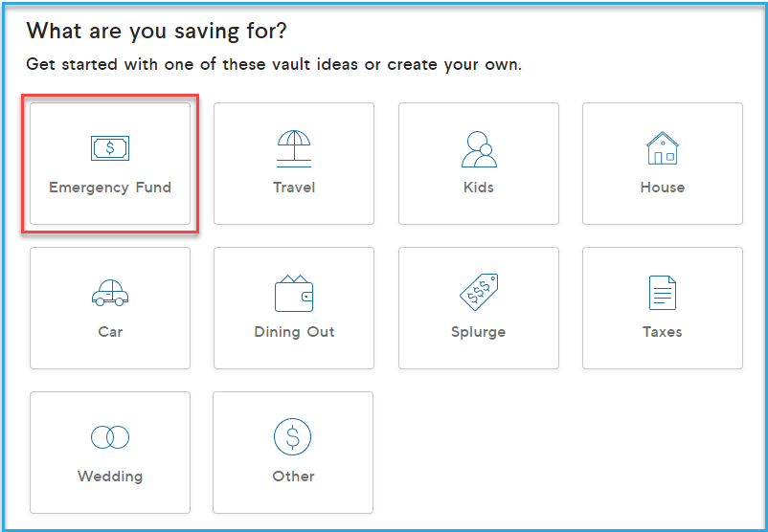Choose the Taxes vault label

[x=663, y=332]
